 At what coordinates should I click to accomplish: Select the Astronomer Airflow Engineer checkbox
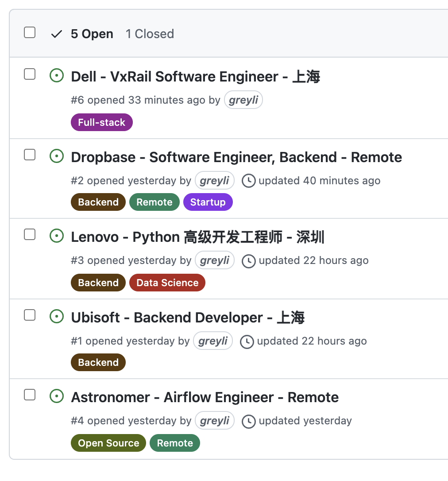coord(30,395)
